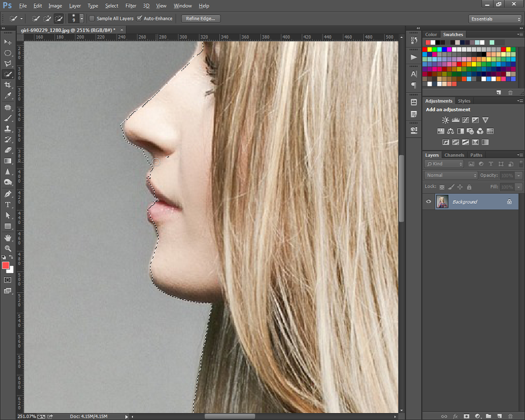The image size is (525, 420).
Task: Switch to the Channels tab
Action: click(454, 155)
